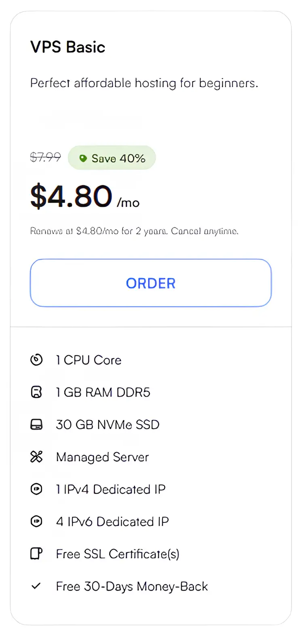Click the storage drive icon beside NVMe SSD
The width and height of the screenshot is (302, 644).
tap(36, 425)
